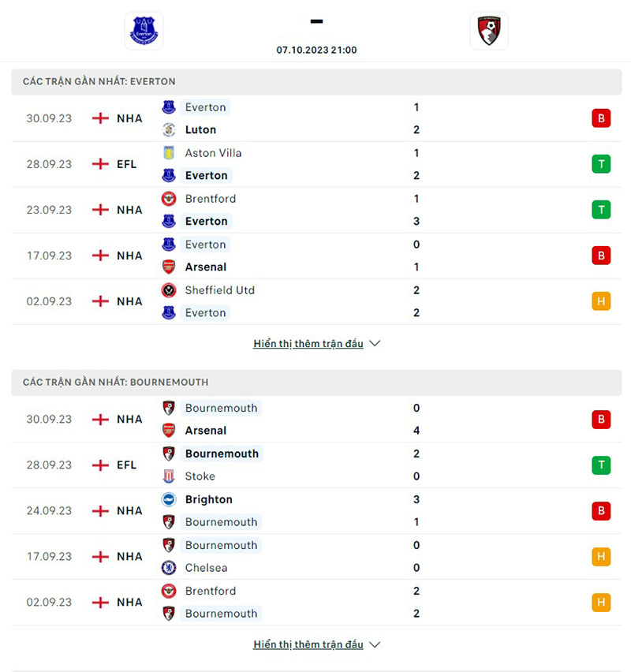
Task: Click the Everton crest in the match header
Action: pos(145,31)
